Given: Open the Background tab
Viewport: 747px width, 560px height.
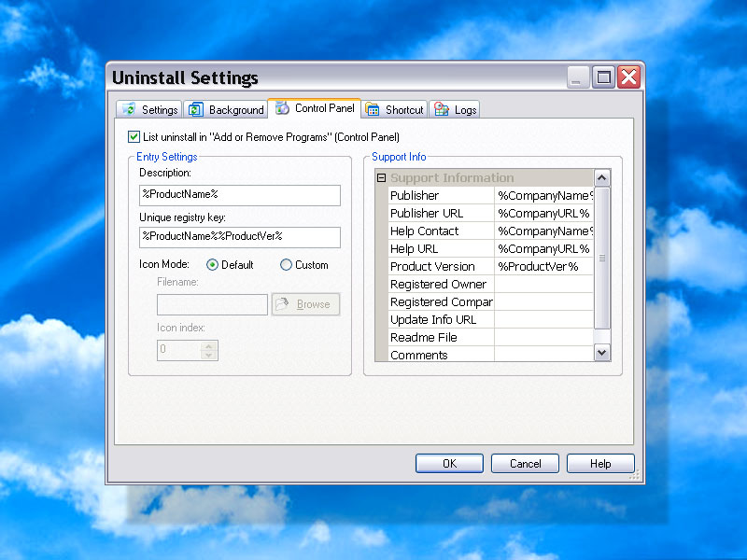Looking at the screenshot, I should (225, 109).
